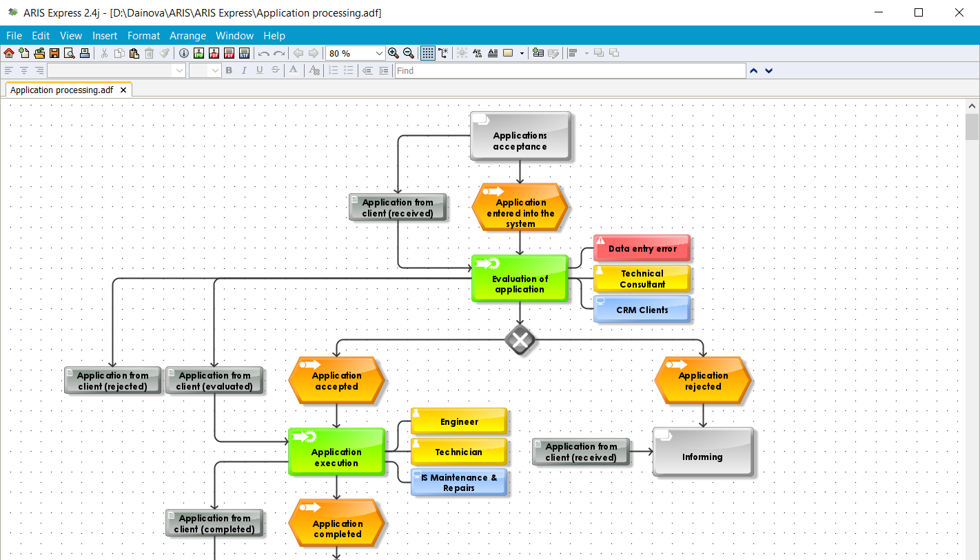980x560 pixels.
Task: Close the Application processing.adf tab
Action: click(123, 89)
